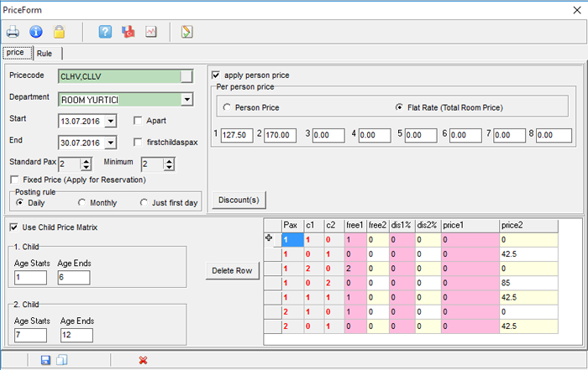The image size is (588, 370).
Task: Open the chart graph icon
Action: tap(151, 32)
